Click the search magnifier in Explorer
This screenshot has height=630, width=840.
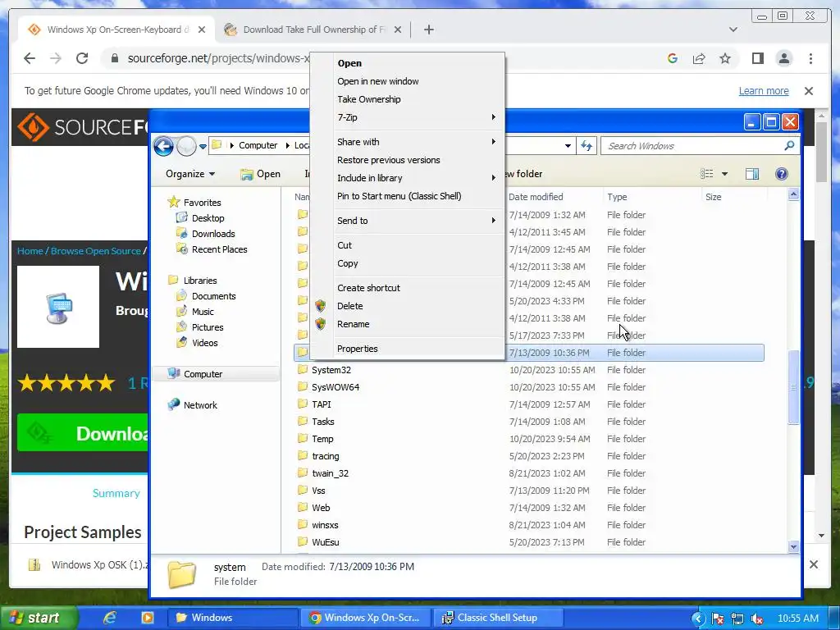789,146
